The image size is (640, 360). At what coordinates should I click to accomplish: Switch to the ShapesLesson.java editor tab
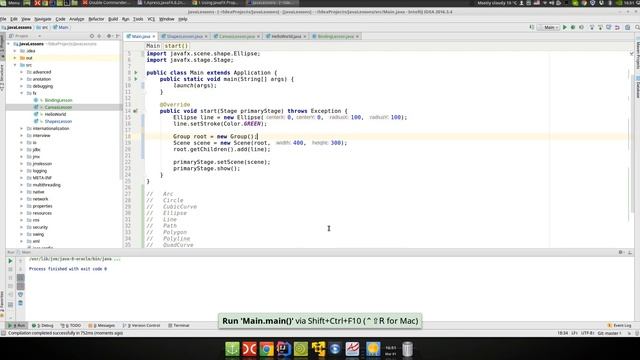point(184,36)
